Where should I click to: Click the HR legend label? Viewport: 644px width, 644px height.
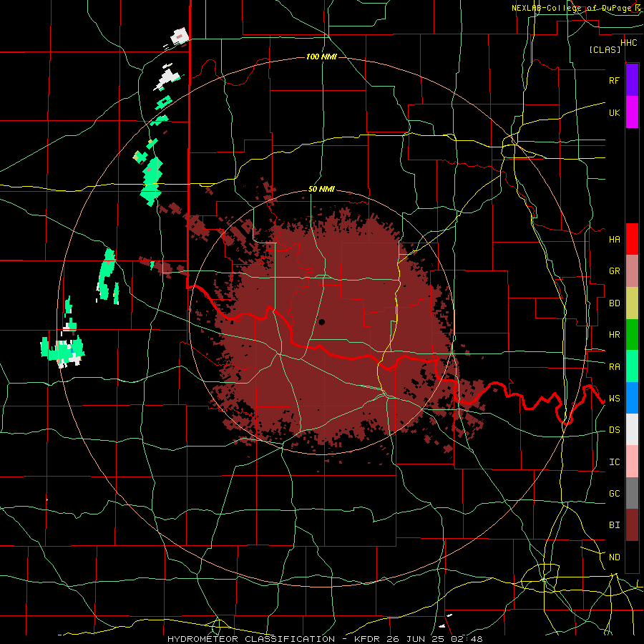click(614, 335)
